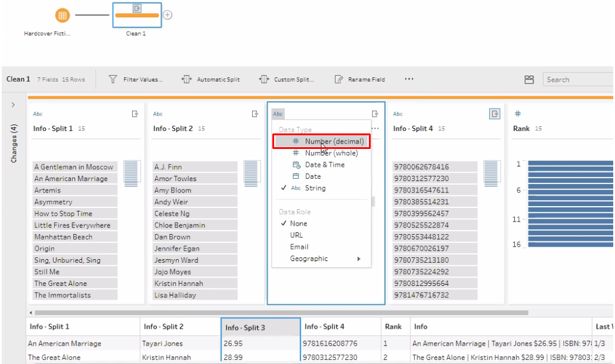Image resolution: width=615 pixels, height=364 pixels.
Task: Expand the Geographic data role submenu
Action: point(321,259)
